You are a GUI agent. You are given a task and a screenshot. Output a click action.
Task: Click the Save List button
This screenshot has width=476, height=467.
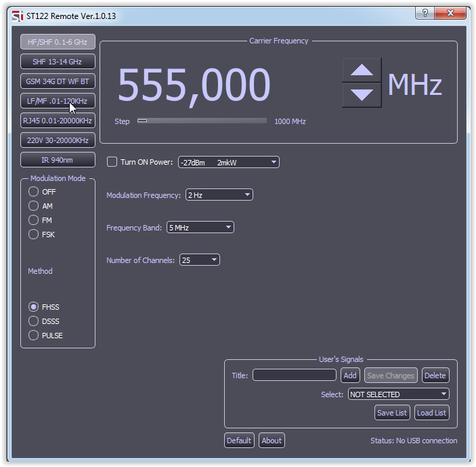[392, 413]
